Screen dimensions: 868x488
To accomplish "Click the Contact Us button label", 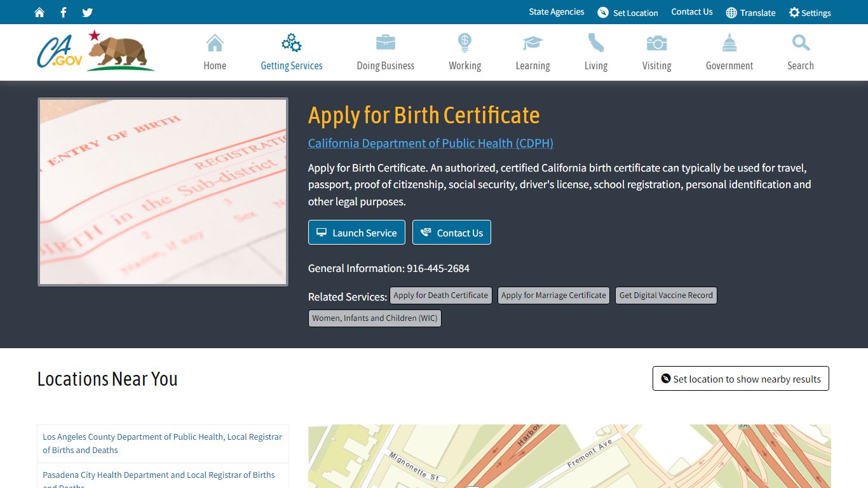I will click(460, 233).
